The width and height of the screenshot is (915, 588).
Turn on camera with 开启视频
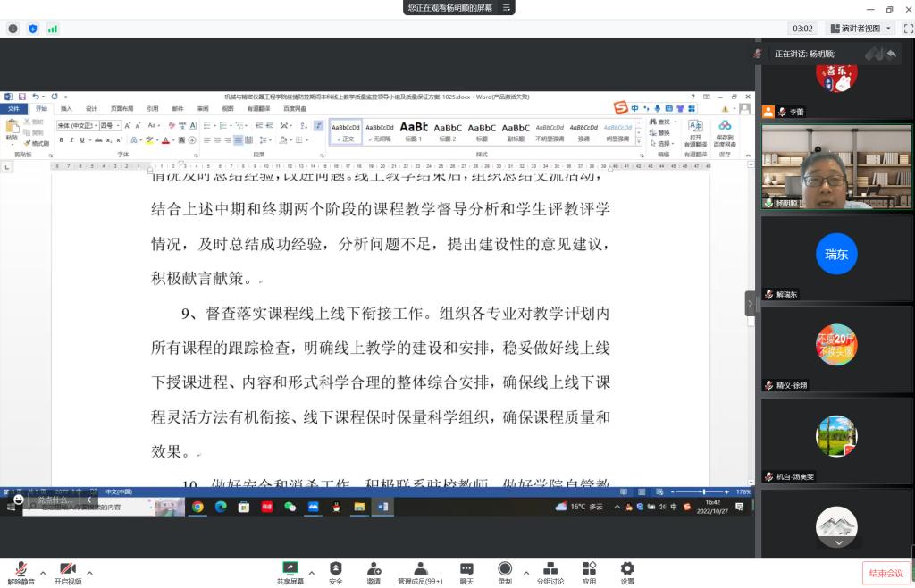(x=67, y=571)
